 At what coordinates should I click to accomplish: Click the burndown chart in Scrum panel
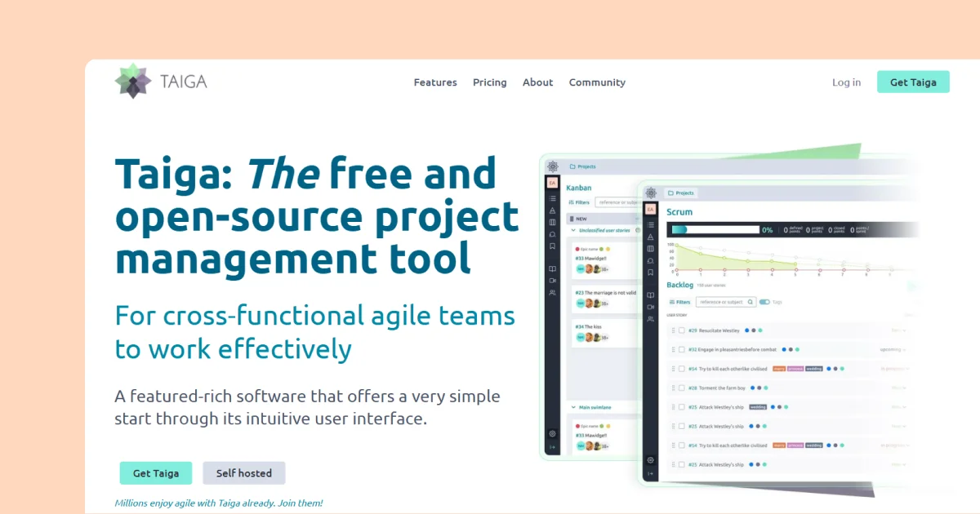(792, 258)
